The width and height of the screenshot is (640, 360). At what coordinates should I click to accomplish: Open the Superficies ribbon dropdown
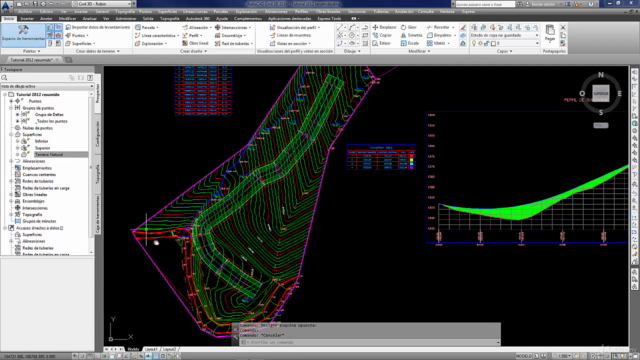pyautogui.click(x=80, y=43)
